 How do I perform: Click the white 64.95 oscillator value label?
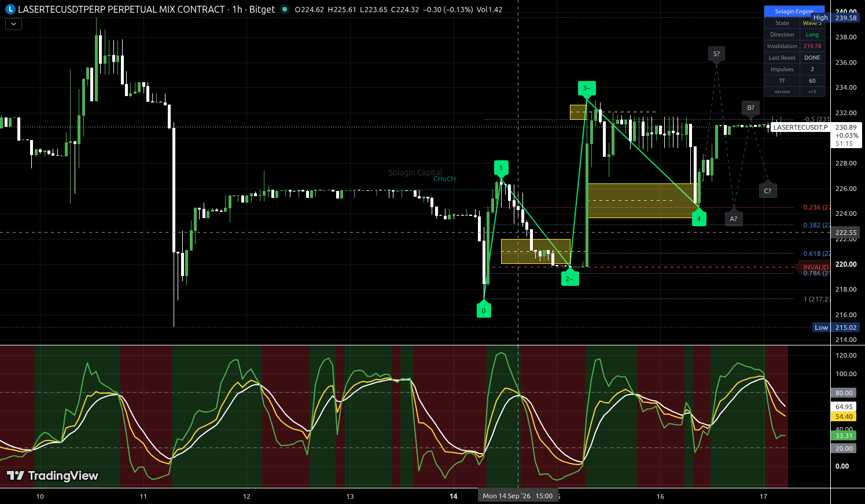tap(844, 407)
